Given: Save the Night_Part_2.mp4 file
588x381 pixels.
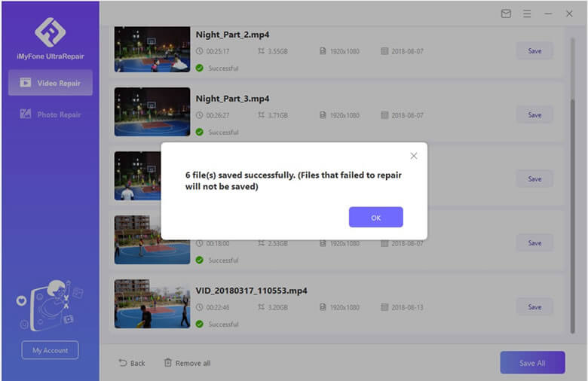Looking at the screenshot, I should pos(534,51).
